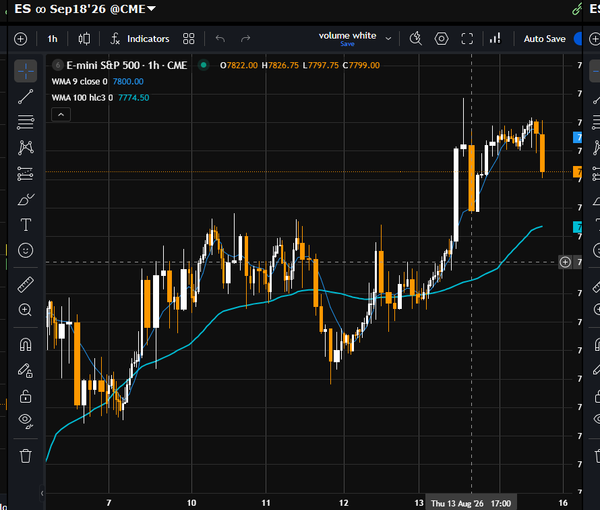This screenshot has width=600, height=510.
Task: Open the Indicators dialog
Action: pyautogui.click(x=140, y=39)
